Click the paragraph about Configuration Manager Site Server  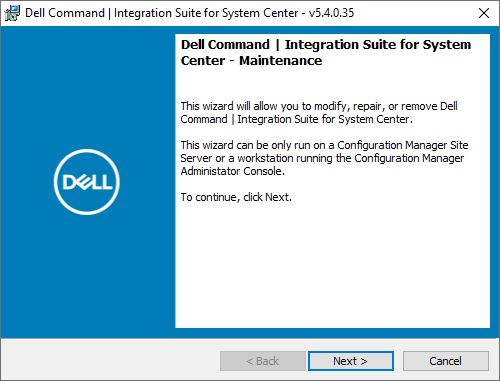coord(324,158)
